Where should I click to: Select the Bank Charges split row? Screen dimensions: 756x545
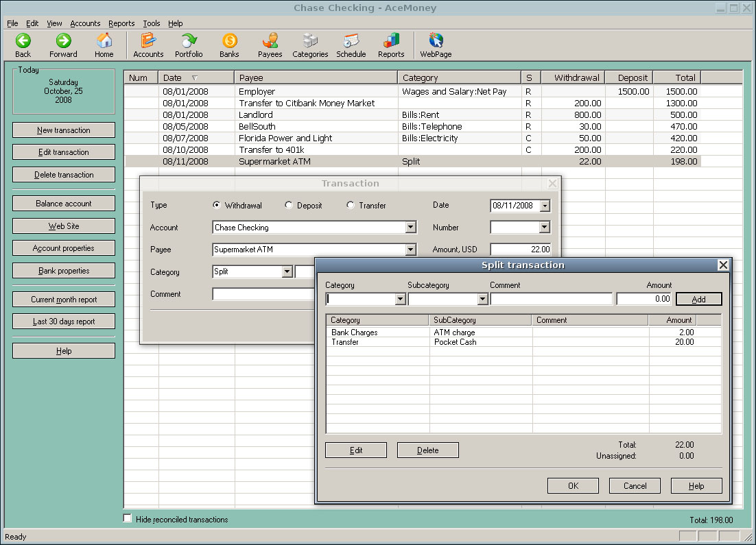coord(523,332)
